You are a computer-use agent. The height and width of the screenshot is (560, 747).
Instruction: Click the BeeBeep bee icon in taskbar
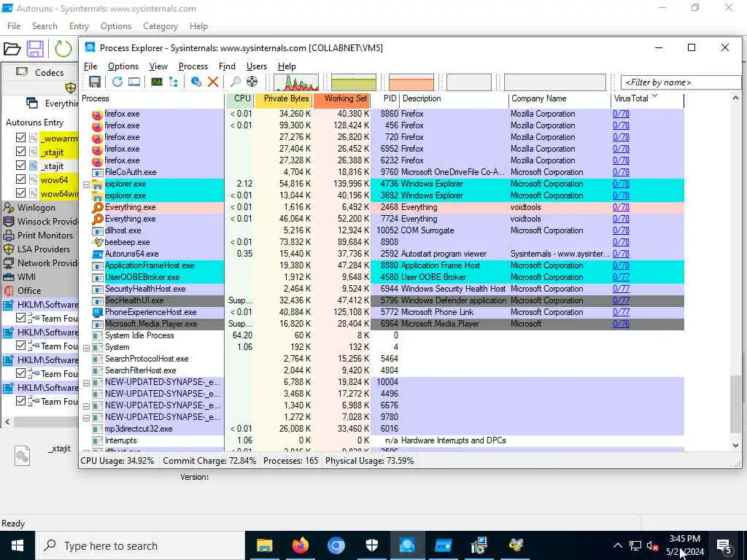click(x=516, y=545)
